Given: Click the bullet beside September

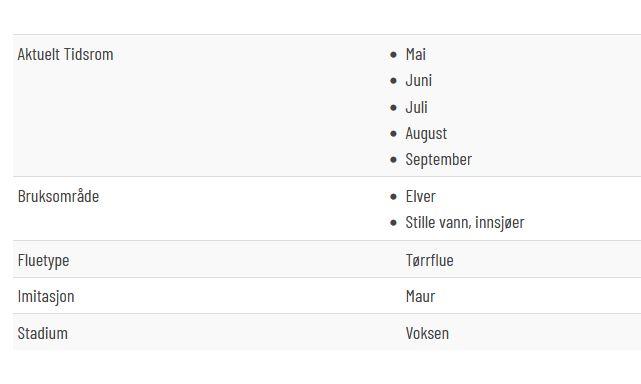Looking at the screenshot, I should point(393,159).
